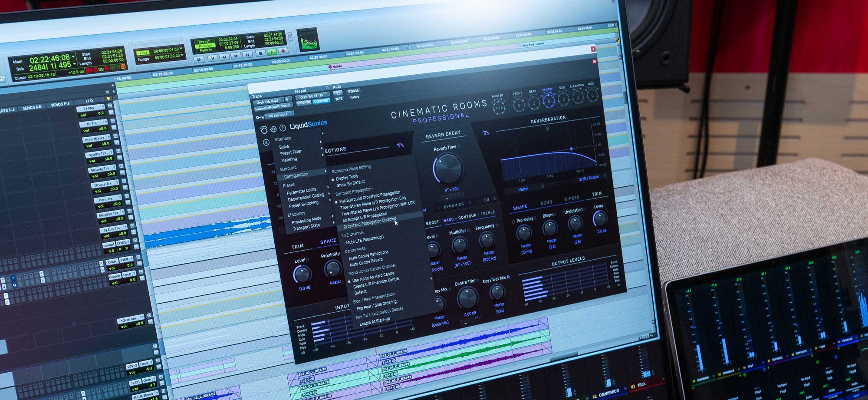
Task: Switch to the DYNAMICS tab
Action: 454,206
